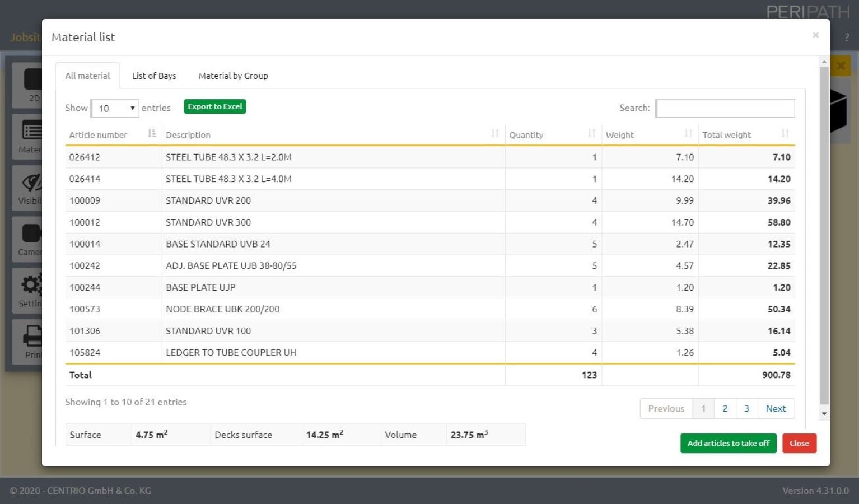Toggle sorting on the Weight column
The width and height of the screenshot is (859, 504).
[689, 133]
